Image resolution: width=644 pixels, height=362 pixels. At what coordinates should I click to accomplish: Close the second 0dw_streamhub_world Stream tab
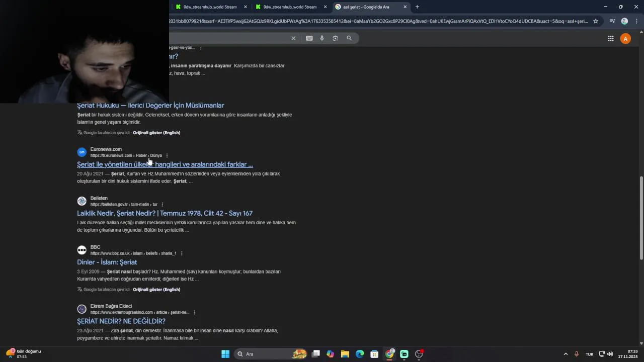pos(325,7)
